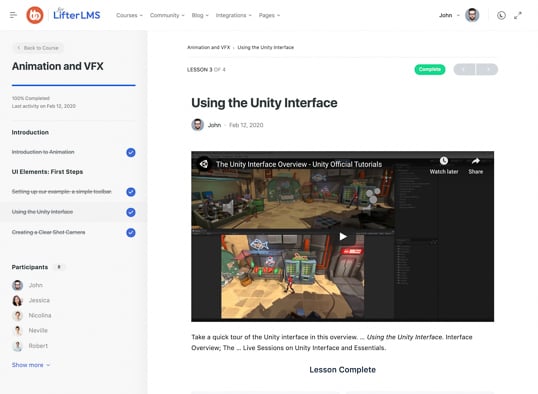Image resolution: width=538 pixels, height=394 pixels.
Task: Expand the John user dropdown
Action: coord(449,15)
